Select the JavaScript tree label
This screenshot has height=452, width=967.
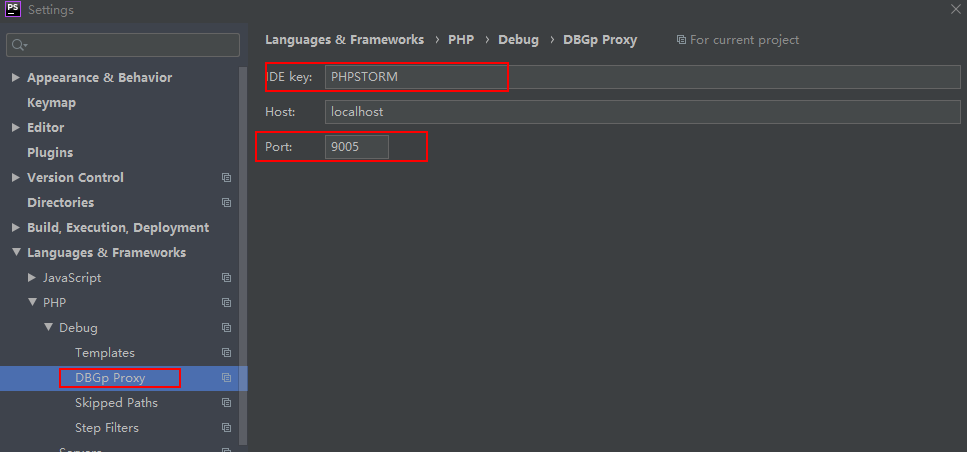click(72, 277)
